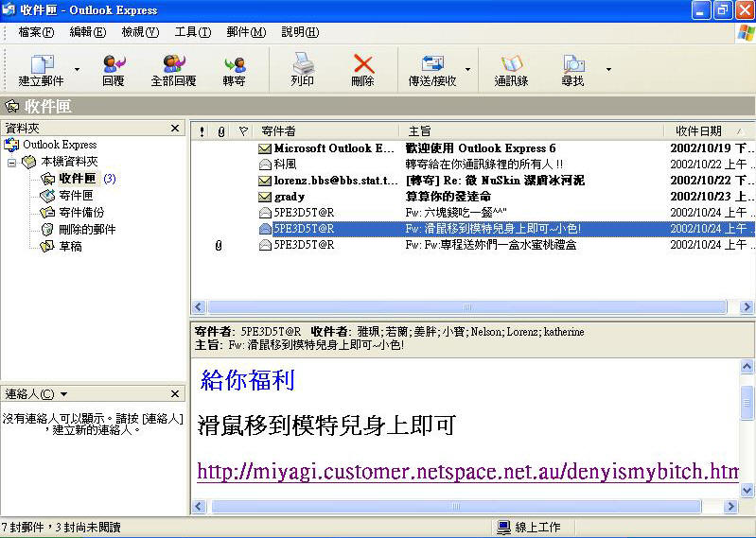The image size is (756, 538).
Task: Click the 收件匣 banner icon
Action: pos(12,106)
